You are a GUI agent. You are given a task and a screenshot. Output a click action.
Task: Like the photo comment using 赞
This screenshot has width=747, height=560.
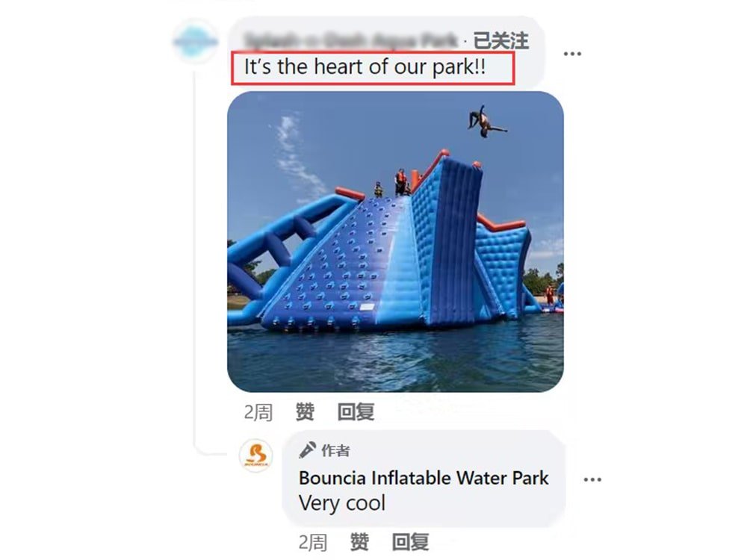pos(305,412)
